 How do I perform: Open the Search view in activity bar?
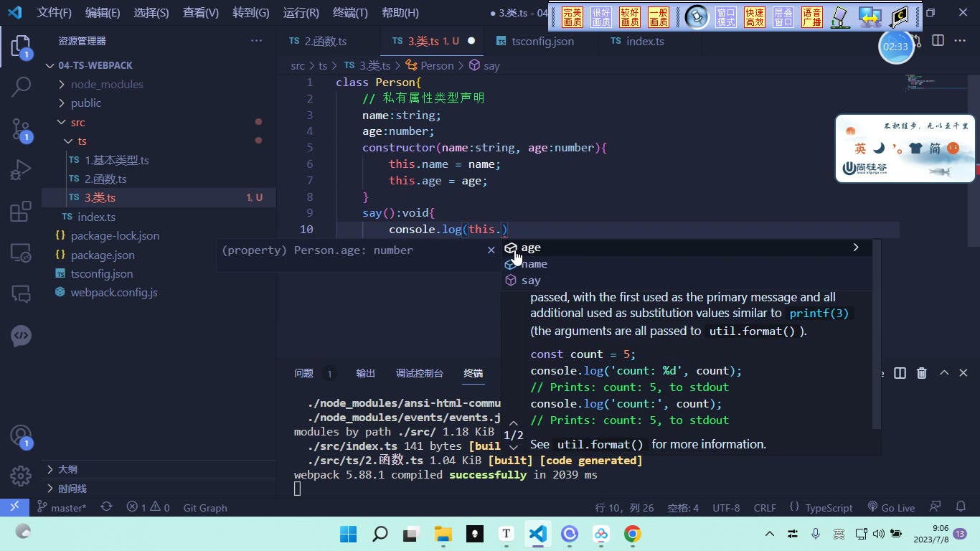point(21,88)
